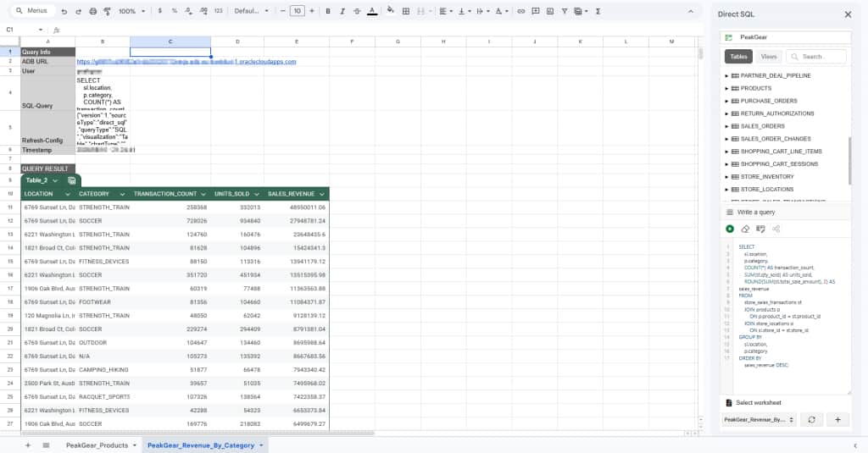The width and height of the screenshot is (868, 453).
Task: Open the font family dropdown
Action: (251, 11)
